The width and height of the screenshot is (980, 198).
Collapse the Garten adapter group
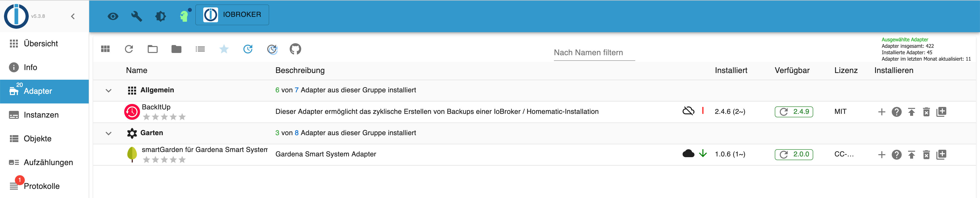tap(108, 133)
